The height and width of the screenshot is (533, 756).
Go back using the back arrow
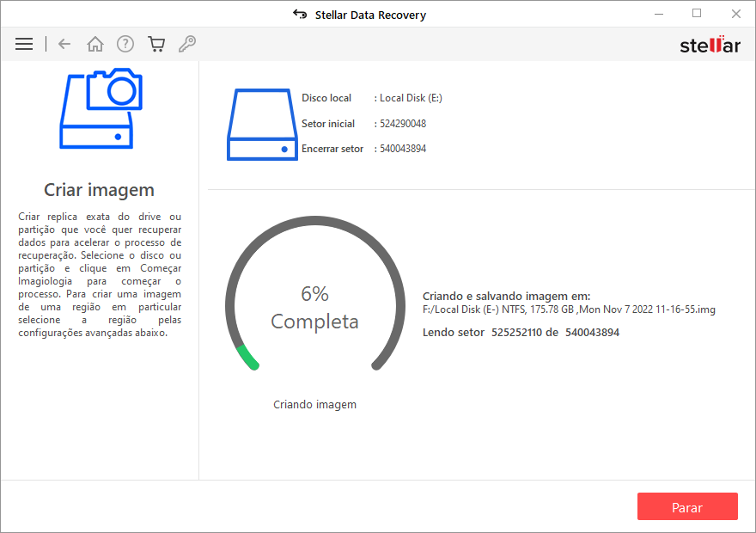click(x=64, y=44)
